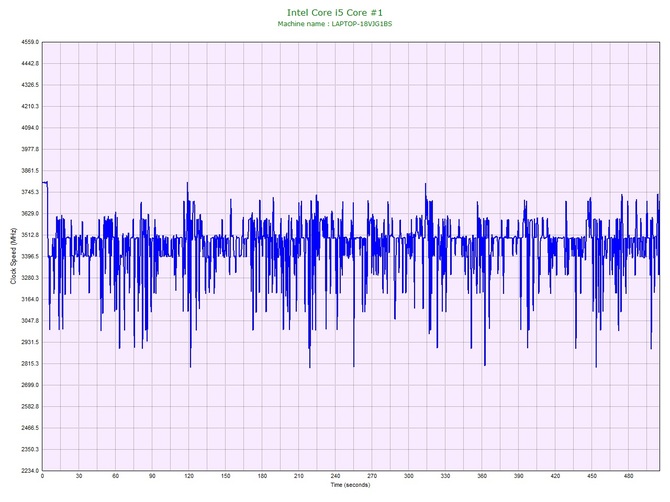The height and width of the screenshot is (502, 670).
Task: Click the 'Machine name : LAPTOP-18VJG1BS' subtitle
Action: tap(335, 24)
